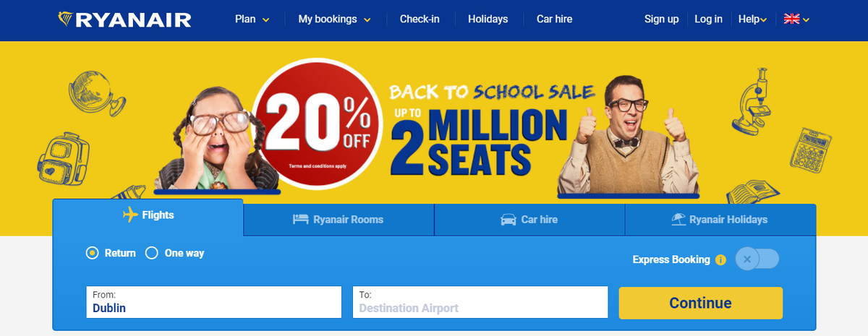This screenshot has height=336, width=868.
Task: Expand the Plan dropdown menu
Action: pyautogui.click(x=252, y=20)
